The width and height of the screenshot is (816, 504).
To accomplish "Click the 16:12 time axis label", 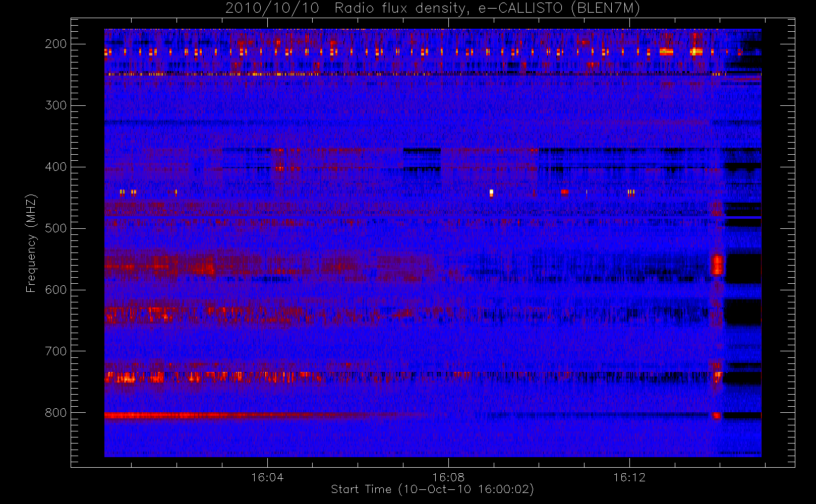I will pyautogui.click(x=629, y=477).
